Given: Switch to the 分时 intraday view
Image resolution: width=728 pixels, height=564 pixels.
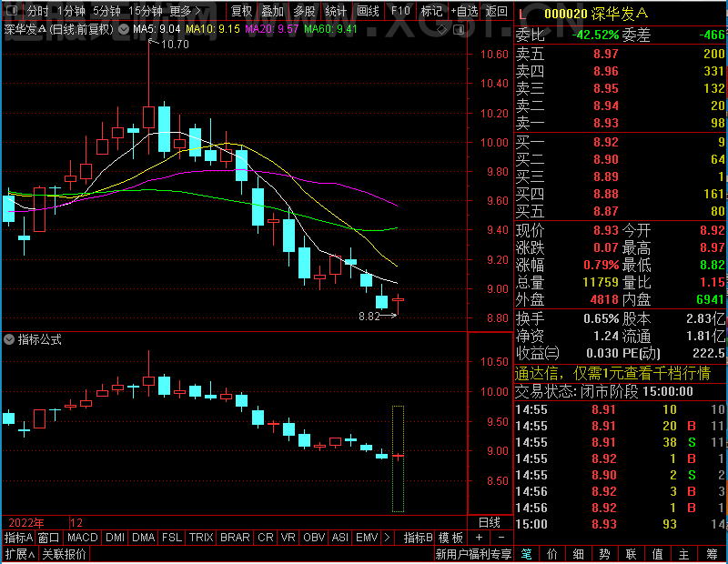Looking at the screenshot, I should coord(37,11).
